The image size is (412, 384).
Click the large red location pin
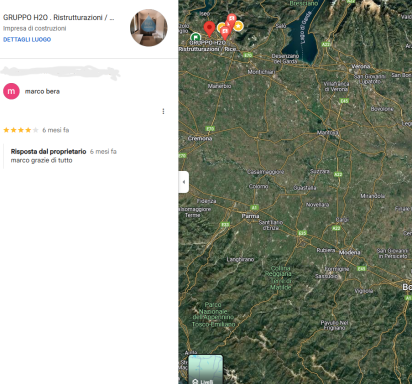click(209, 29)
